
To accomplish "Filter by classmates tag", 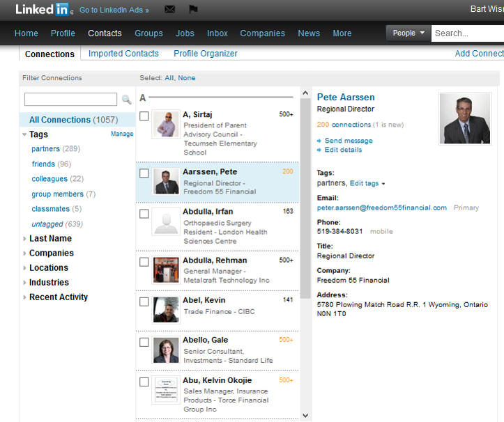I will coord(50,209).
